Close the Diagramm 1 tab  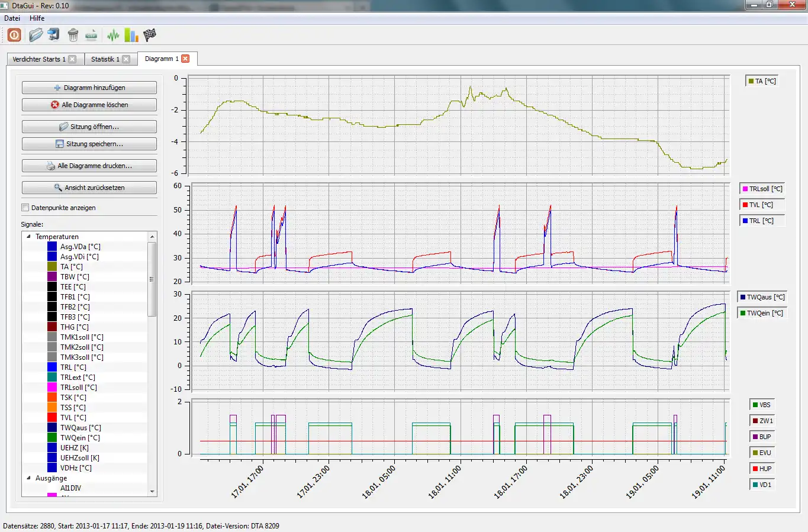point(185,59)
